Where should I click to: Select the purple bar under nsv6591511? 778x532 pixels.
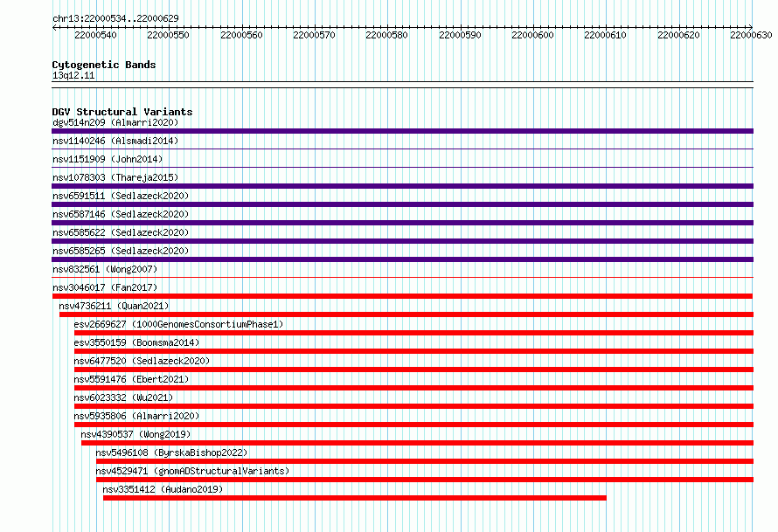(402, 204)
